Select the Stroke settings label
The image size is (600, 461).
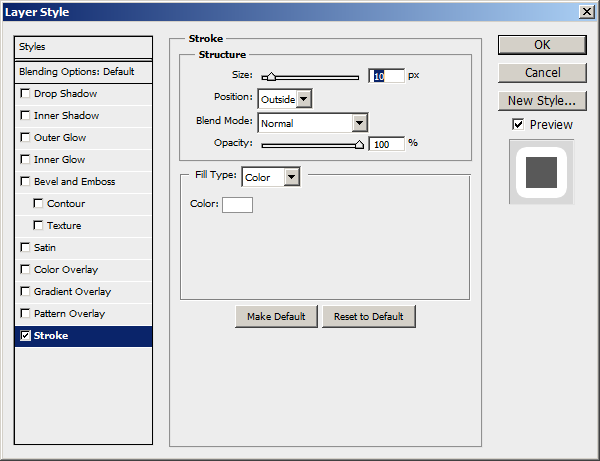click(51, 336)
